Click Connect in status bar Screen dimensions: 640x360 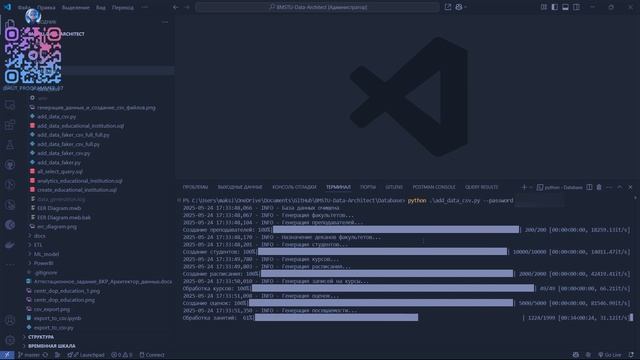point(152,355)
